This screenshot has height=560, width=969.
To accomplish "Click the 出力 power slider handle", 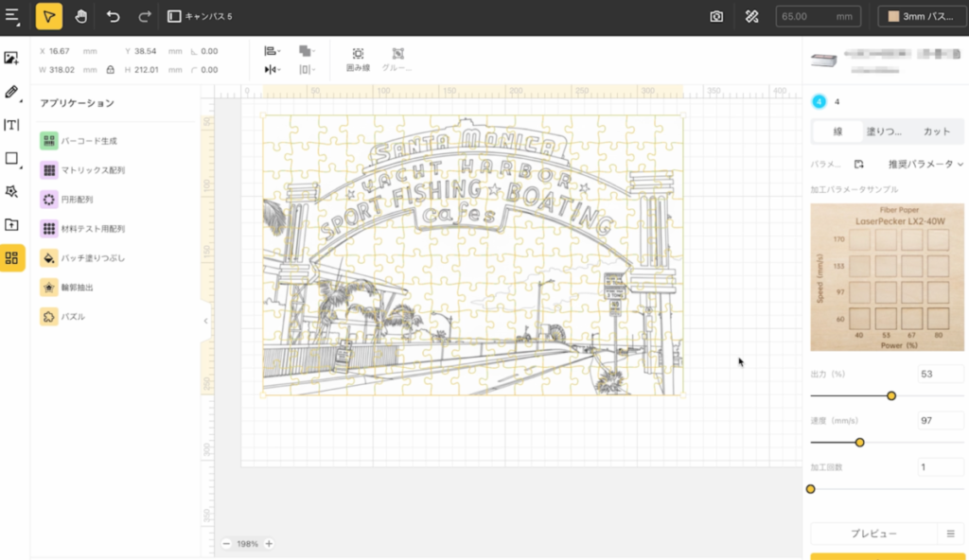I will 891,395.
